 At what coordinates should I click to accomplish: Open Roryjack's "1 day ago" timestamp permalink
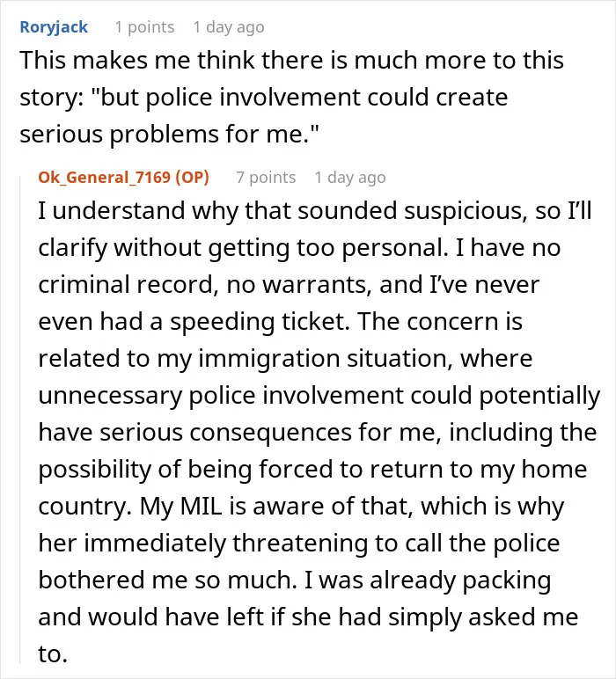pos(229,27)
